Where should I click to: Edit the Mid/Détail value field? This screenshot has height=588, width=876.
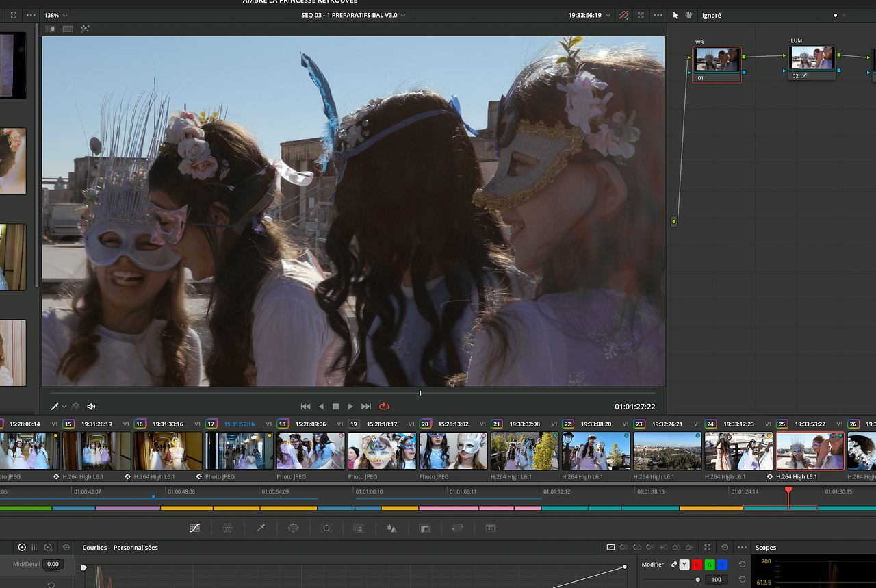pyautogui.click(x=53, y=565)
